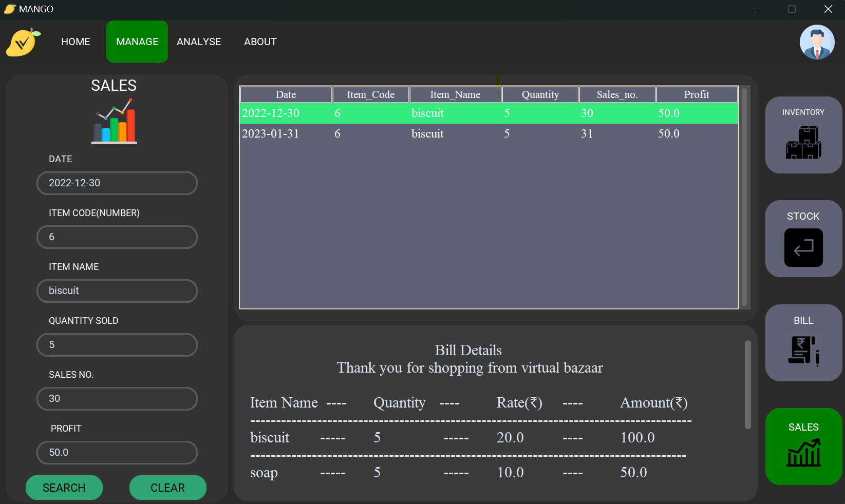845x504 pixels.
Task: Click the PROFIT field showing 50.0
Action: coord(117,453)
